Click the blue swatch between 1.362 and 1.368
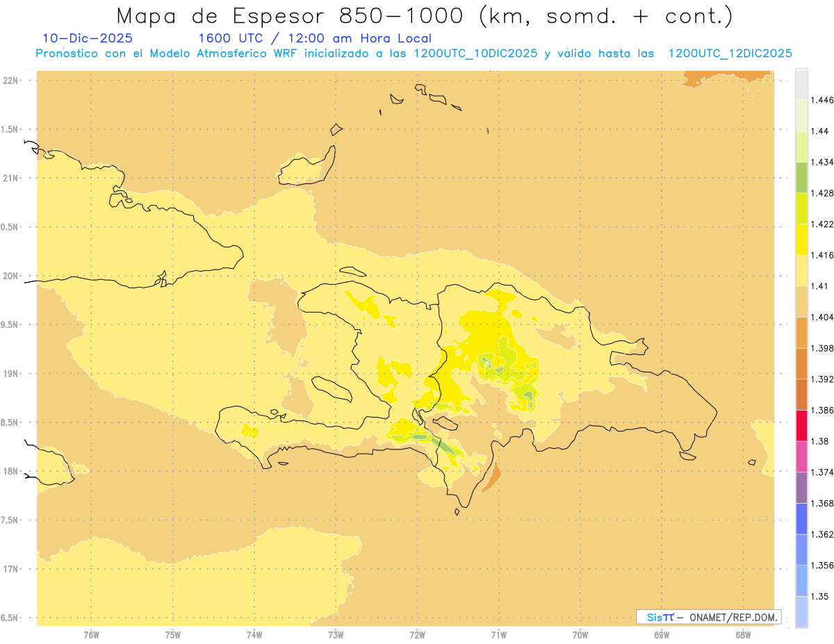Image resolution: width=834 pixels, height=644 pixels. (x=801, y=518)
